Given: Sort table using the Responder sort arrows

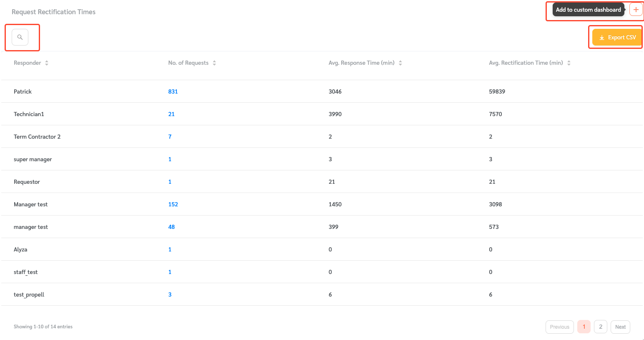Looking at the screenshot, I should click(x=46, y=63).
